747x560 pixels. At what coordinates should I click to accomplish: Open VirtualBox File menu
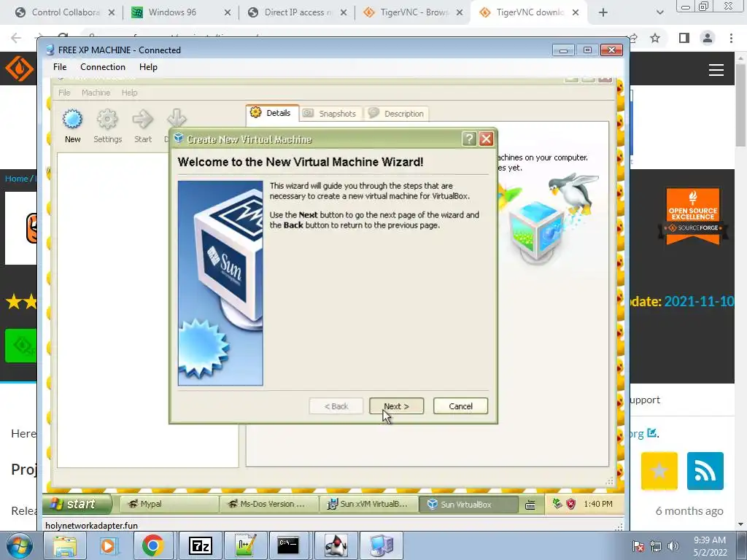click(x=64, y=93)
